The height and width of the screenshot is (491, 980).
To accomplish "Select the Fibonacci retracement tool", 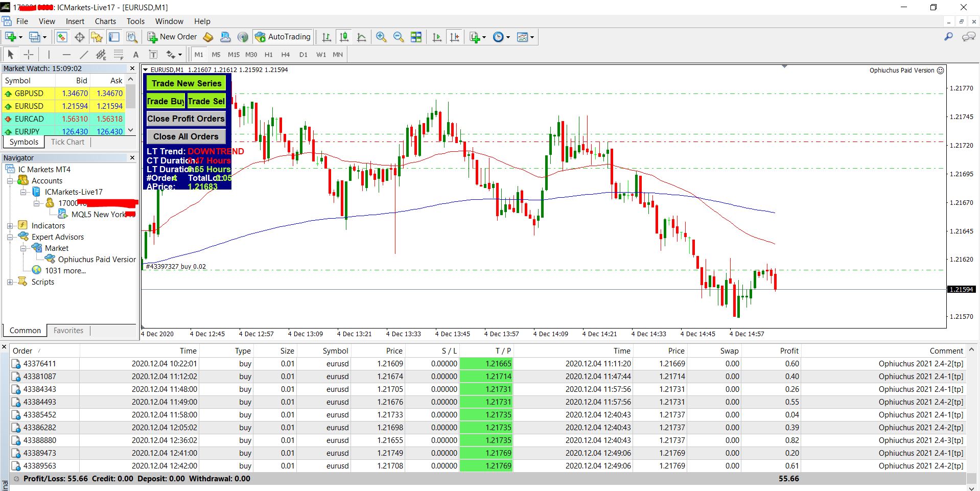I will (x=119, y=55).
